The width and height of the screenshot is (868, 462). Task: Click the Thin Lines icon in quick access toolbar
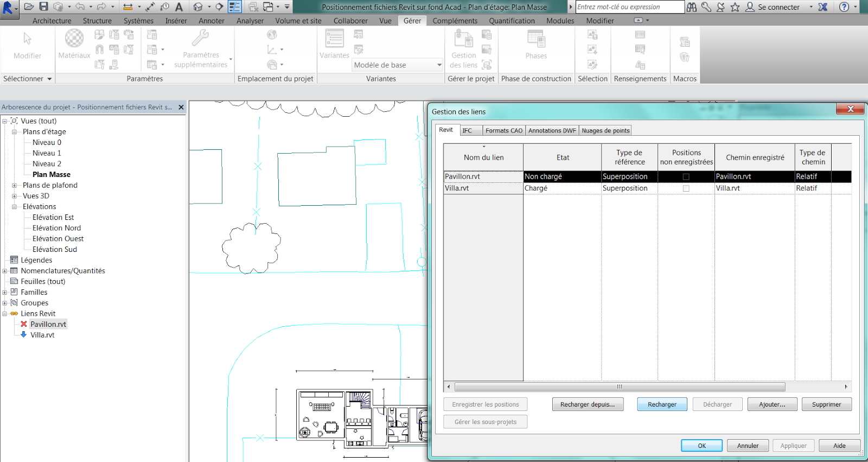(235, 7)
